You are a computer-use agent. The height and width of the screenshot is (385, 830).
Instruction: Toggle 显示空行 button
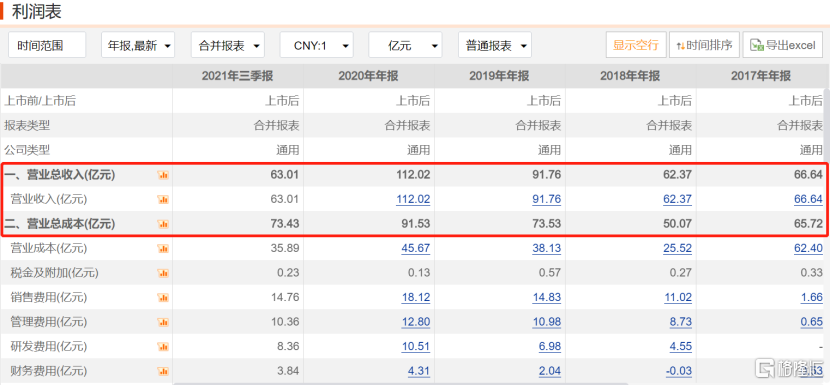pyautogui.click(x=636, y=45)
